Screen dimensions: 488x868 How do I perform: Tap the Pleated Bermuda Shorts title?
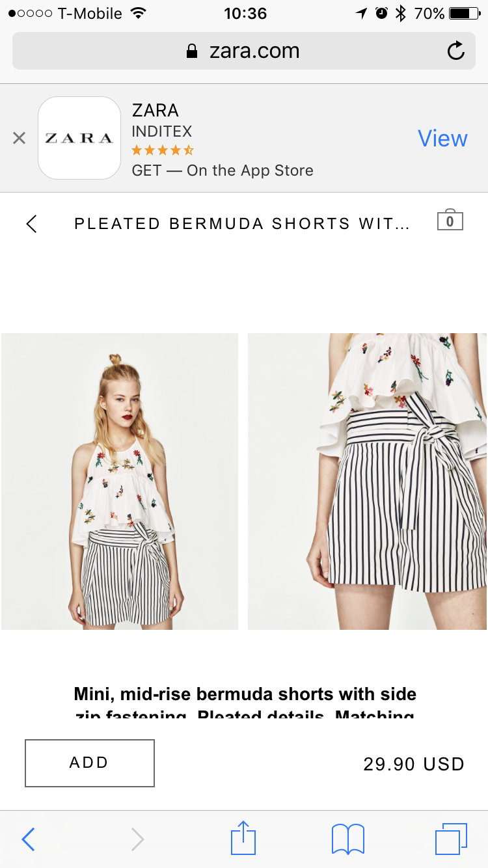point(242,224)
